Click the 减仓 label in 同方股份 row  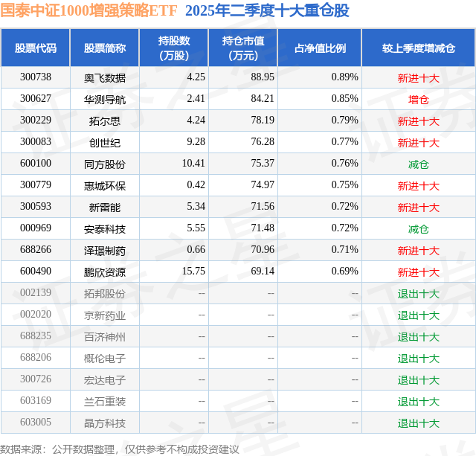418,164
